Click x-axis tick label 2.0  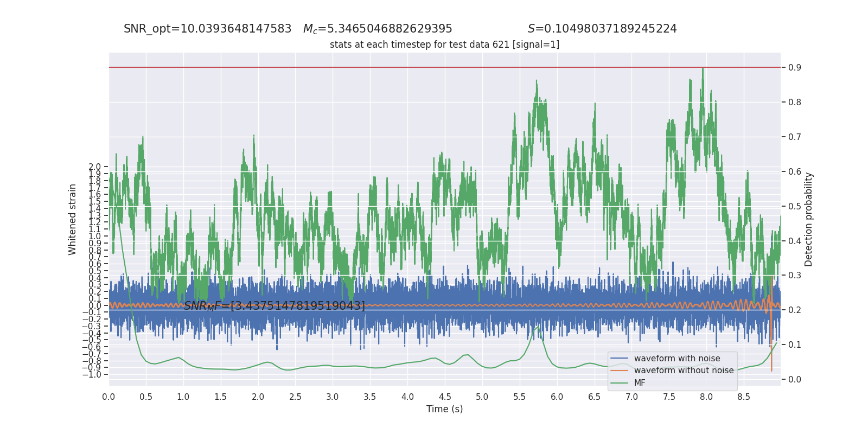(258, 397)
